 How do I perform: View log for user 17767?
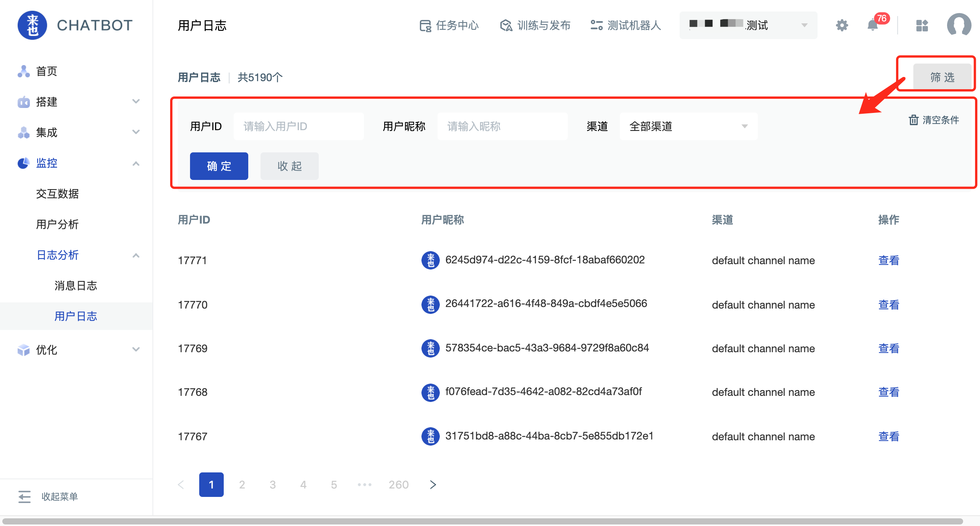click(x=889, y=436)
